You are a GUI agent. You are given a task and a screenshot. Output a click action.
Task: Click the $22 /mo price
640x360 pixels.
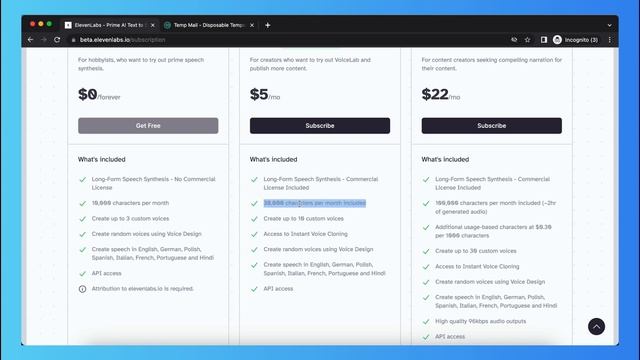(x=441, y=95)
